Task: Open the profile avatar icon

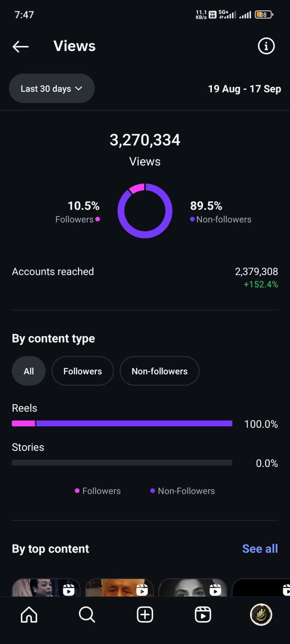Action: (x=261, y=615)
